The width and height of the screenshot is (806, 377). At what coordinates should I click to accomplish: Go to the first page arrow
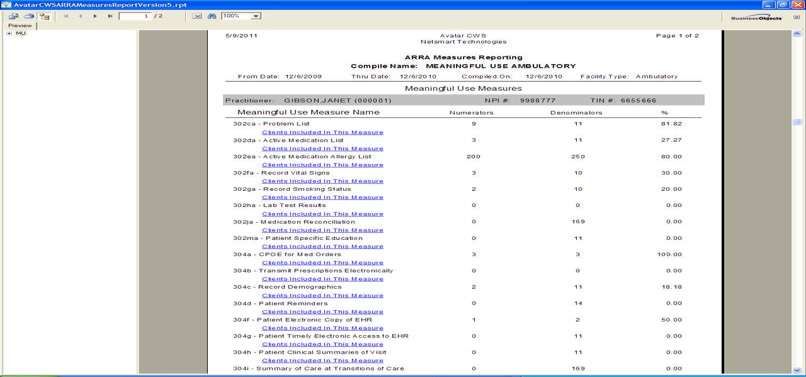coord(66,16)
